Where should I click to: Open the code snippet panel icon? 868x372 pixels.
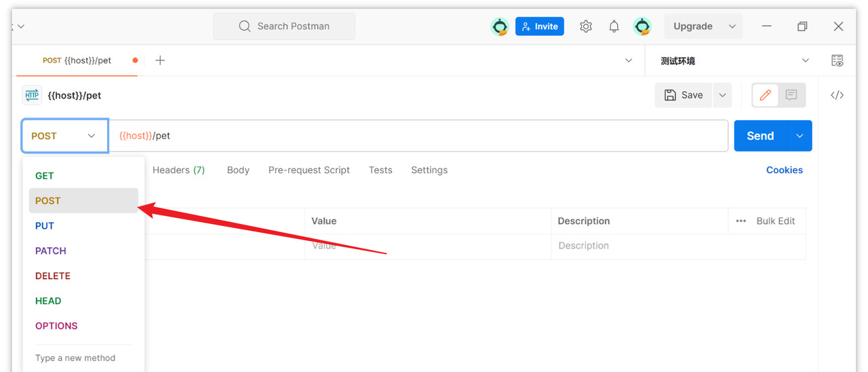coord(837,95)
